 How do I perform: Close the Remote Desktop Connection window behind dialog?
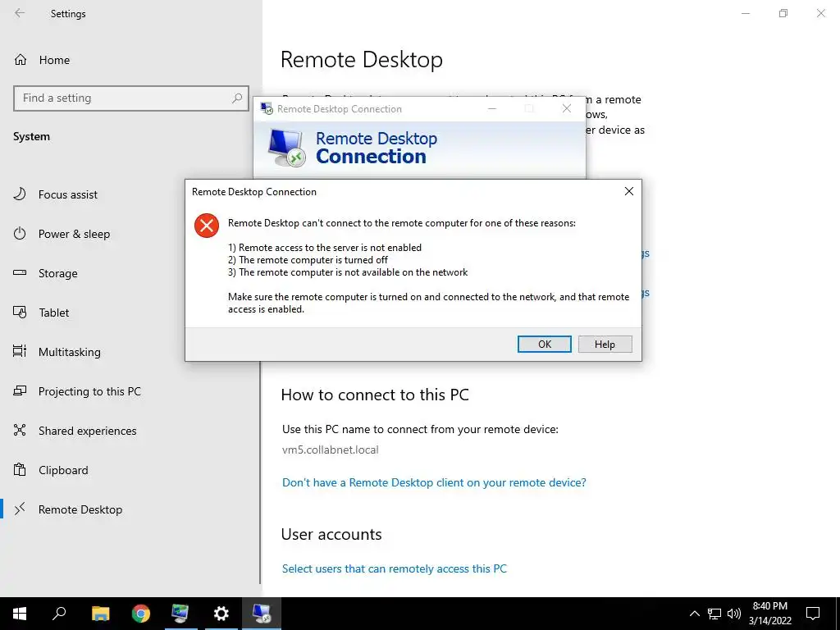[x=566, y=109]
